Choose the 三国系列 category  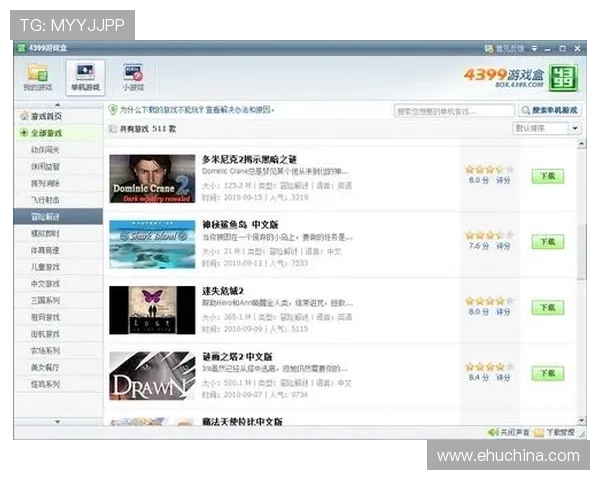point(58,300)
